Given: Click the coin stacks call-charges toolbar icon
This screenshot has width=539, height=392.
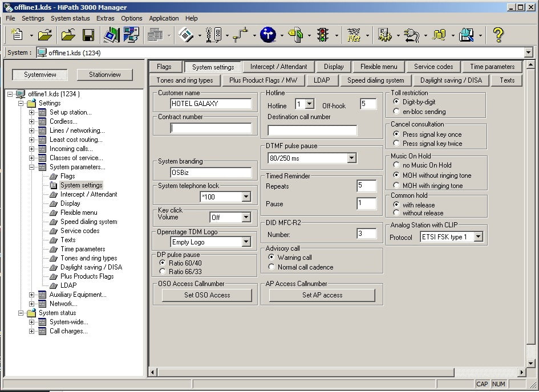Looking at the screenshot, I should [x=441, y=35].
